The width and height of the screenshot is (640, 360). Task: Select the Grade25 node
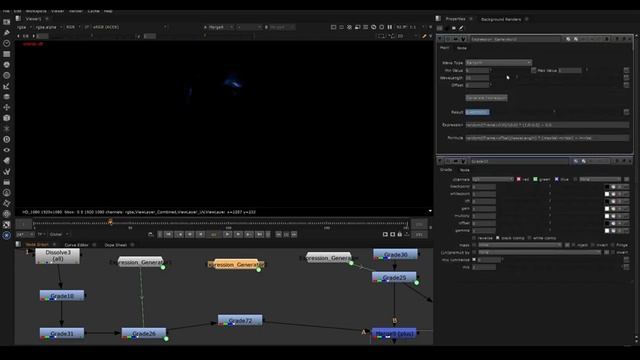pos(394,278)
